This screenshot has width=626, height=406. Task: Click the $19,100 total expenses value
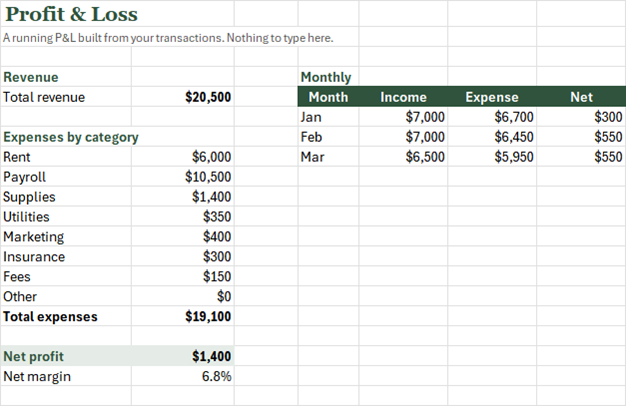(x=208, y=317)
